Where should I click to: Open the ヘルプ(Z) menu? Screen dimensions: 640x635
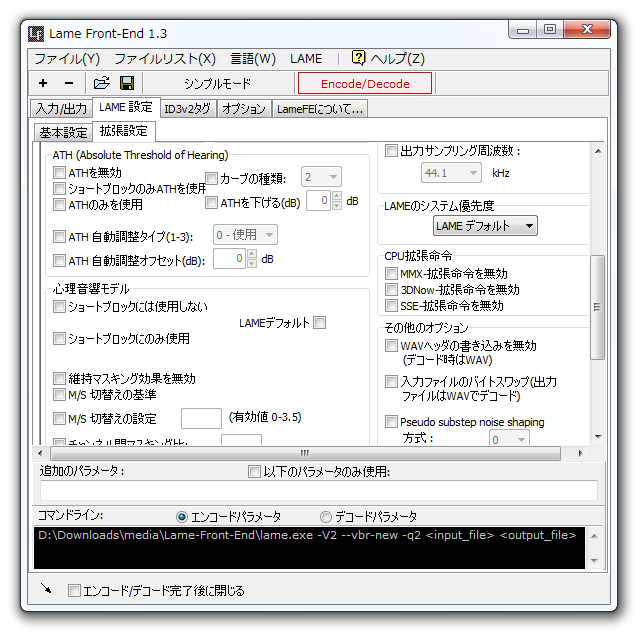[x=398, y=59]
